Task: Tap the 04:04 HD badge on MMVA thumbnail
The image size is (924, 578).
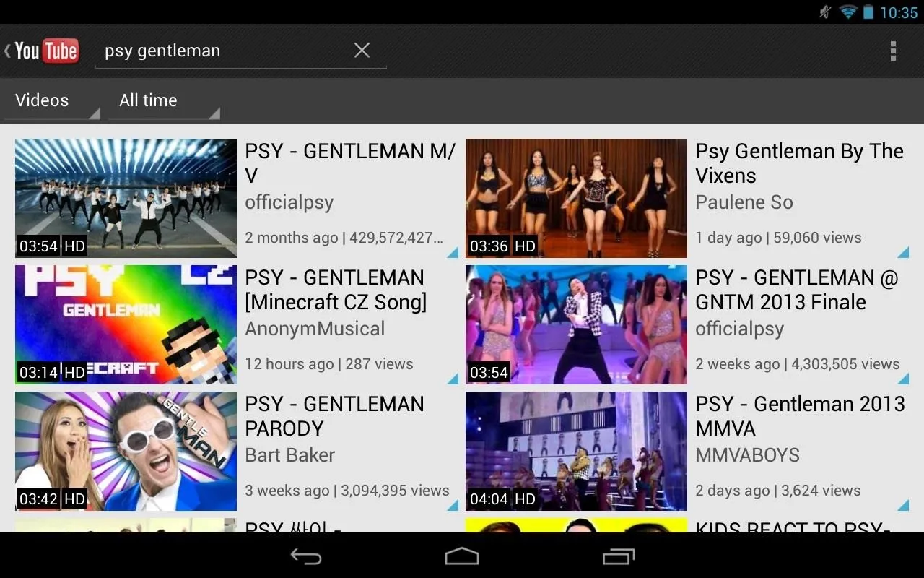Action: [503, 499]
